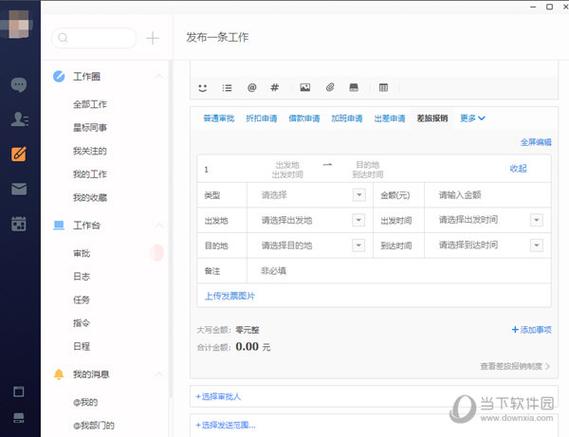Insert an emoji with the smiley icon
The image size is (569, 437).
(x=202, y=87)
